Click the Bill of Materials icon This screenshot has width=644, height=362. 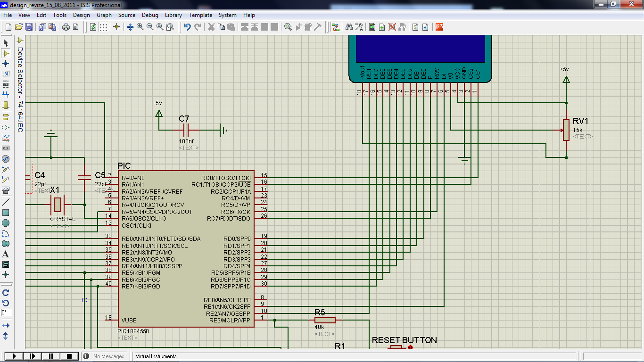415,27
